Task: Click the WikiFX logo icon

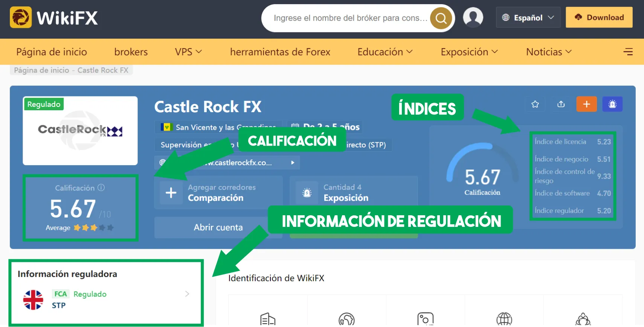Action: click(21, 17)
